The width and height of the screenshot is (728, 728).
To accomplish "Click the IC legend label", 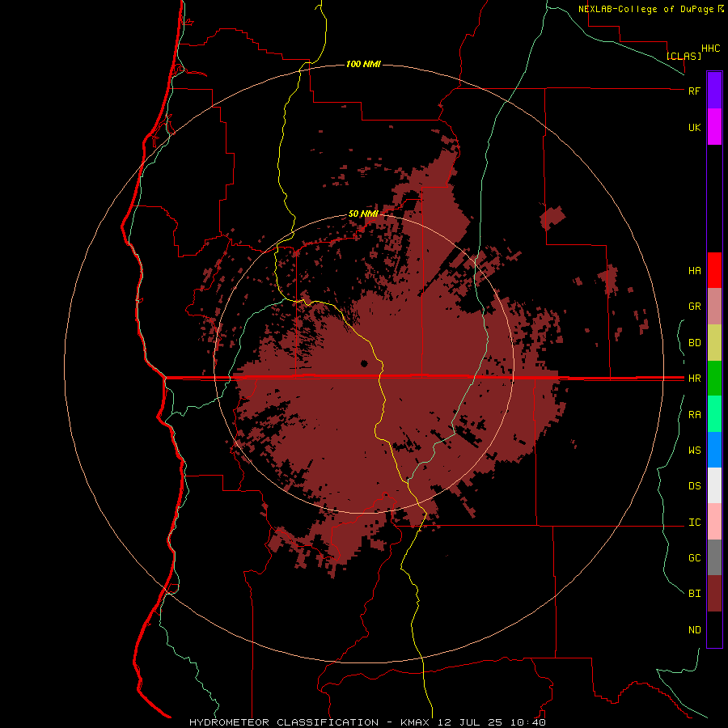I will click(x=694, y=523).
